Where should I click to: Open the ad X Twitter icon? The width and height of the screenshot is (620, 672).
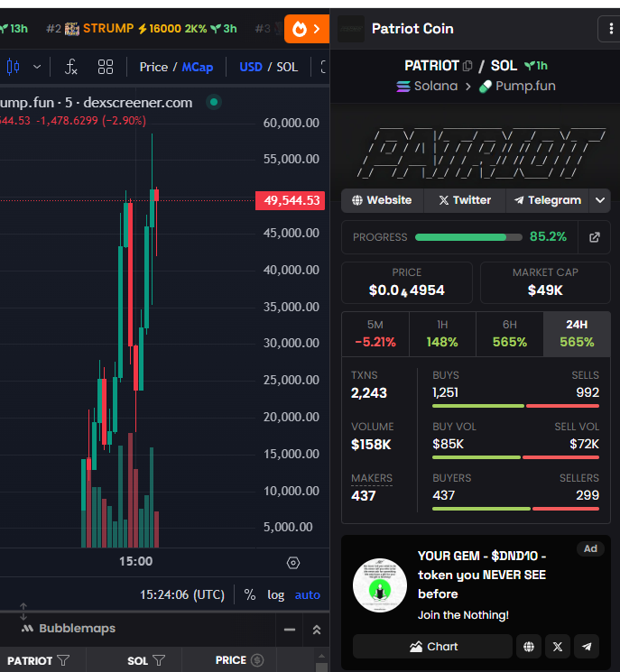tap(558, 646)
